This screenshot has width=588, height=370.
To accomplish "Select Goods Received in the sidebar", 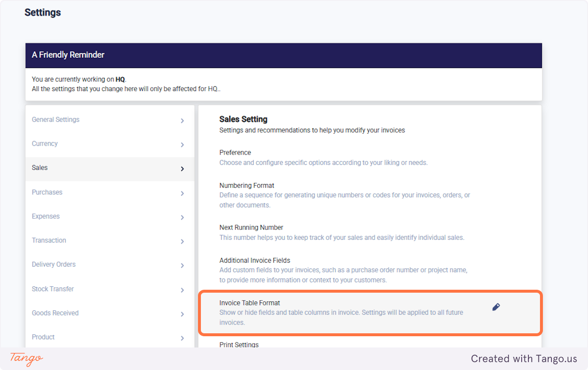I will click(x=110, y=313).
